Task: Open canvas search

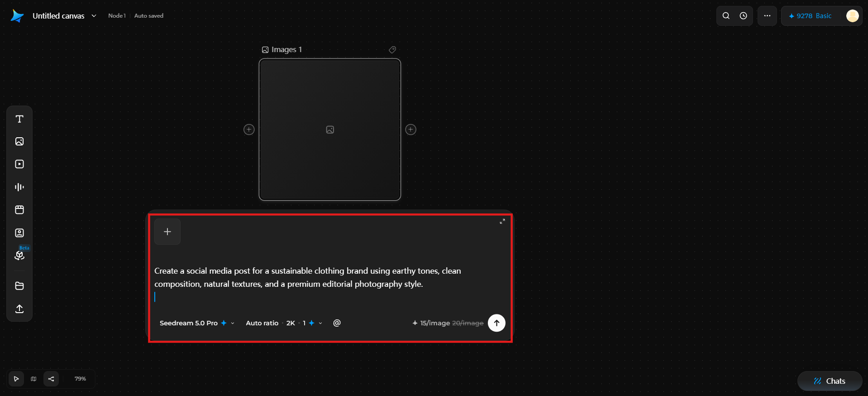Action: (x=726, y=16)
